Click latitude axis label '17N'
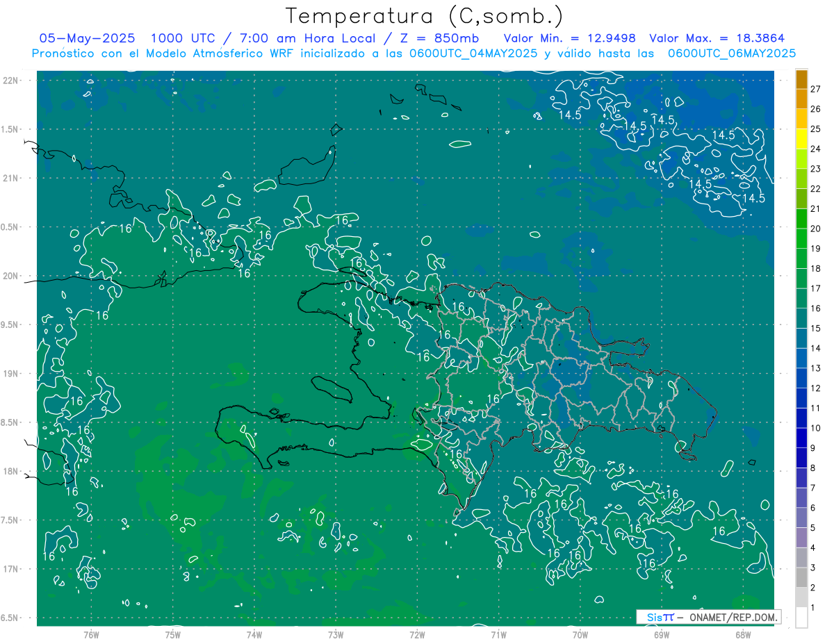 tap(11, 569)
